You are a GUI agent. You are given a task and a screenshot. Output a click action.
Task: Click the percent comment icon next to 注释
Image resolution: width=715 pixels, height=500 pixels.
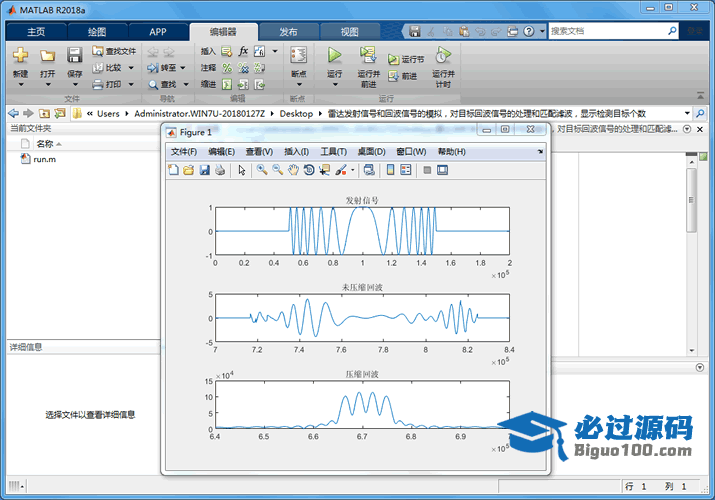tap(227, 68)
